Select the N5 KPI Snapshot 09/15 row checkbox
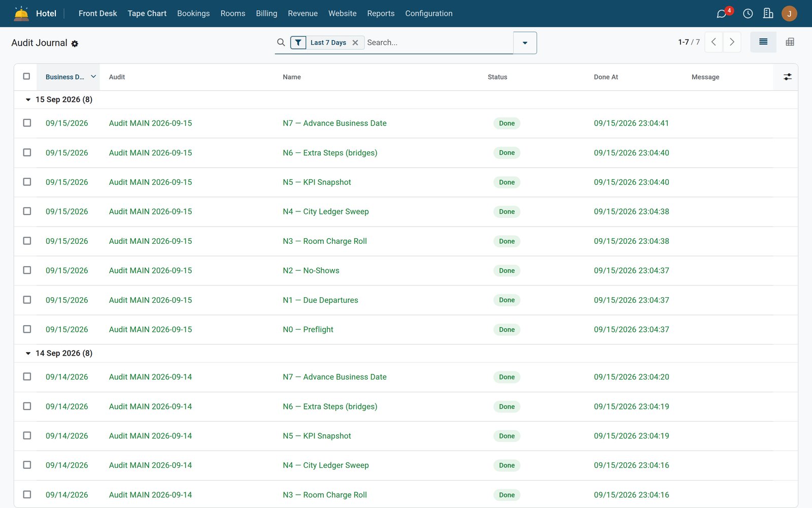Viewport: 812px width, 508px height. 27,182
